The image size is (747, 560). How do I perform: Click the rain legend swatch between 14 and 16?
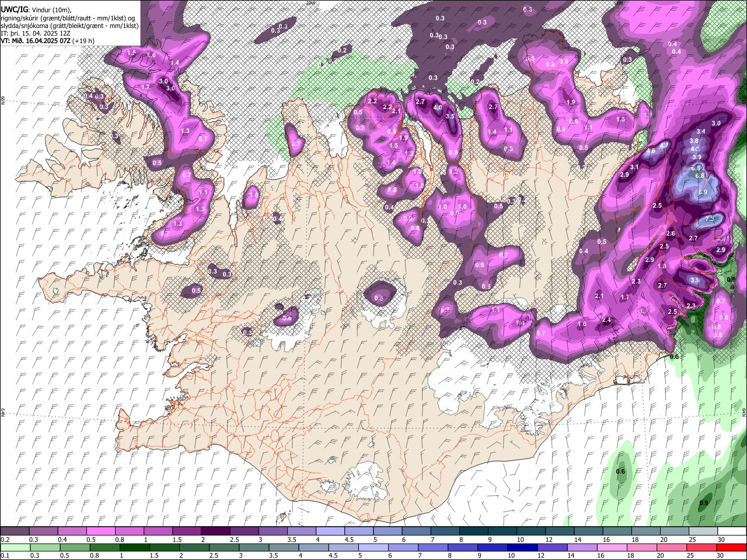[x=583, y=547]
